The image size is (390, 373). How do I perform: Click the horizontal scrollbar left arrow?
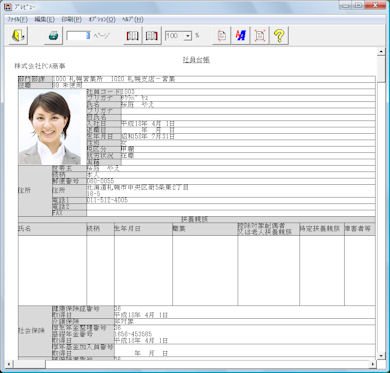[x=8, y=364]
